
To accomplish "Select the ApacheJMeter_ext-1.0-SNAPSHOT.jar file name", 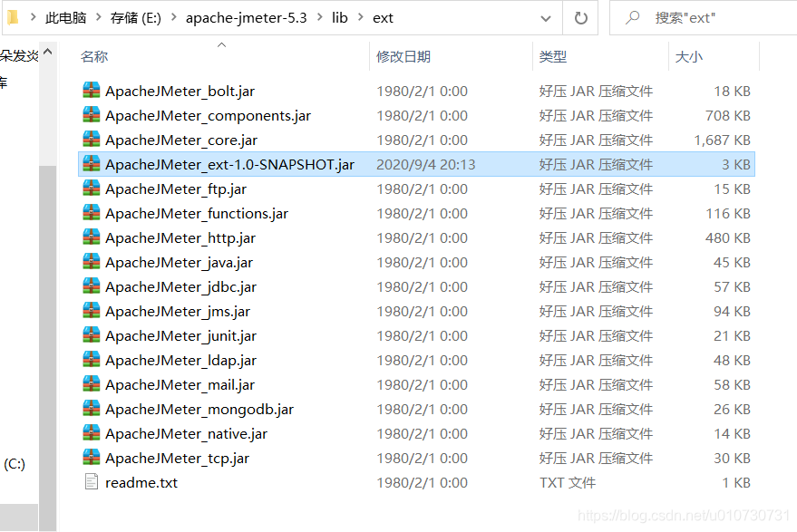I will tap(229, 164).
